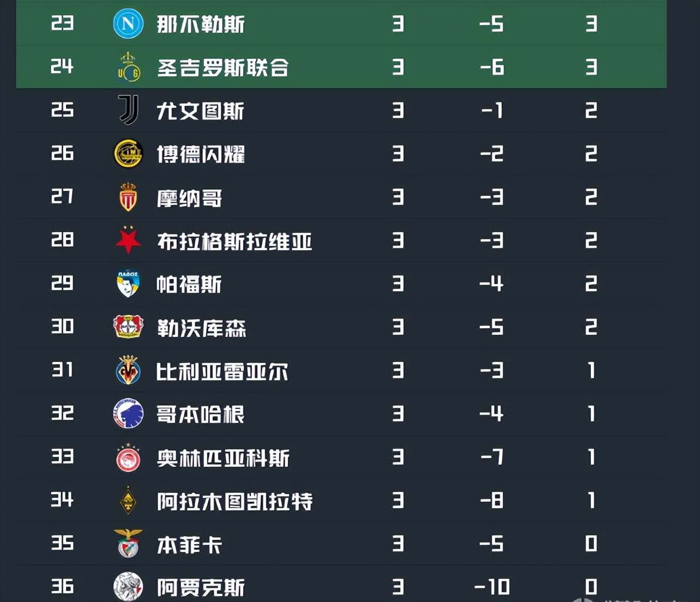Click the Benfica eagle crest icon
Screen dimensions: 700x602
pyautogui.click(x=128, y=544)
